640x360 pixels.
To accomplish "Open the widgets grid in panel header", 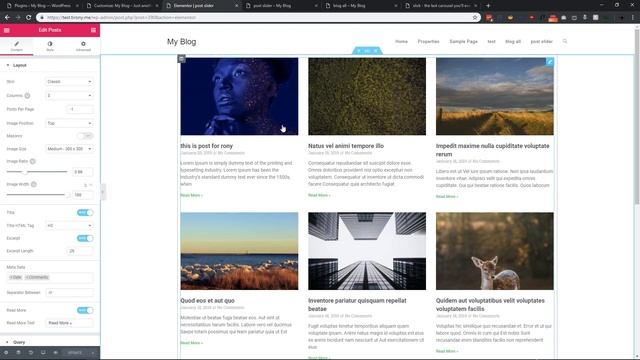I will (93, 30).
